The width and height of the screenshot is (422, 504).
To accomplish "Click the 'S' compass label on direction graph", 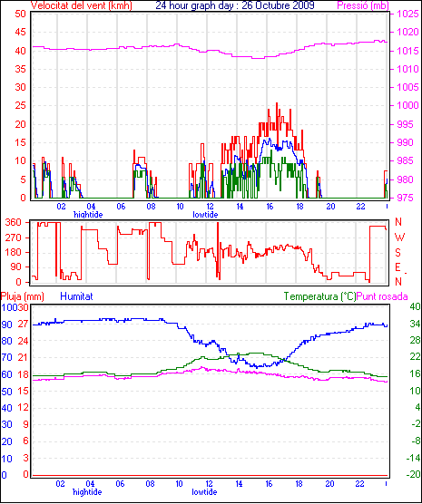I will [x=397, y=253].
